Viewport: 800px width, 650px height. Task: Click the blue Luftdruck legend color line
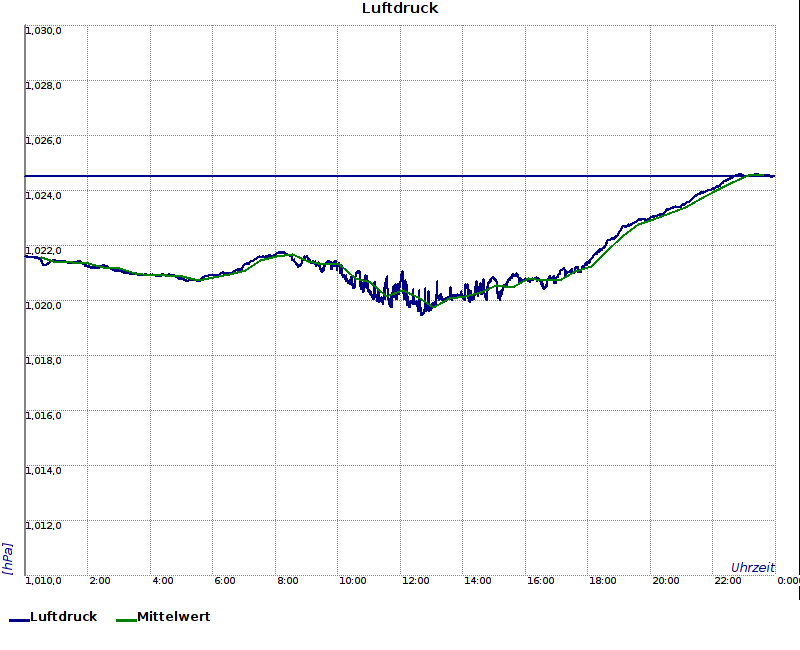coord(19,620)
